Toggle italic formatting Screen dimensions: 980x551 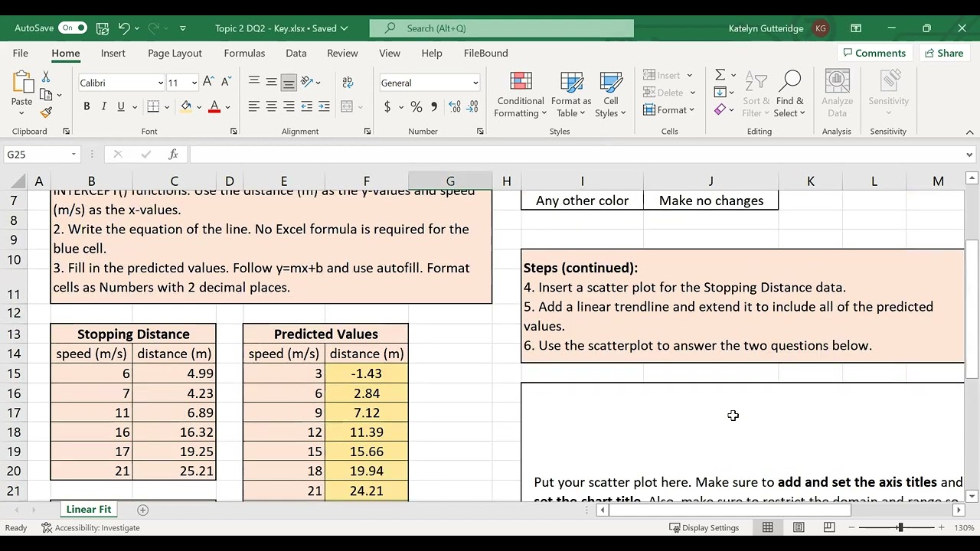(103, 107)
